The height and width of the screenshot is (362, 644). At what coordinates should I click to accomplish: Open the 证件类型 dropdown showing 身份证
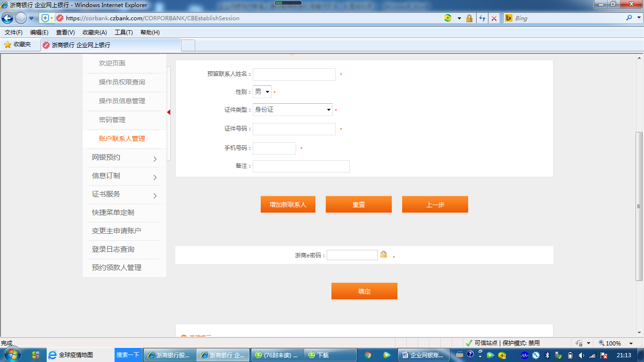pyautogui.click(x=293, y=110)
